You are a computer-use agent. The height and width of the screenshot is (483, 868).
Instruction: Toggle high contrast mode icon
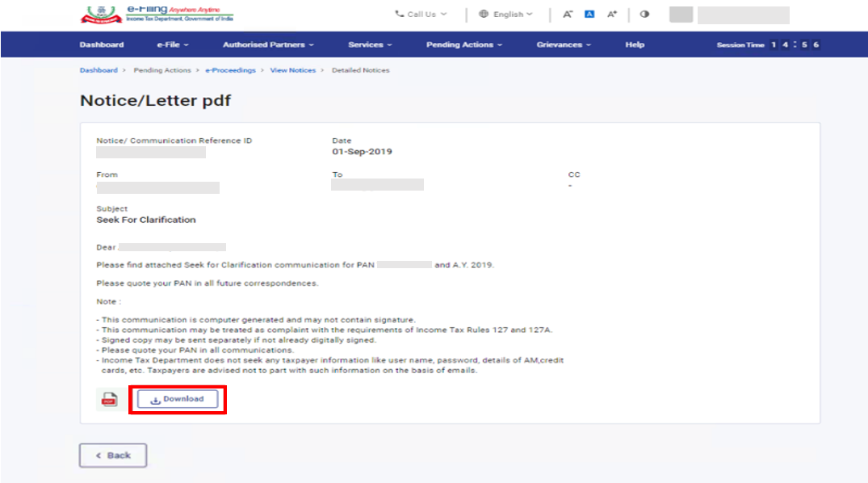point(644,15)
